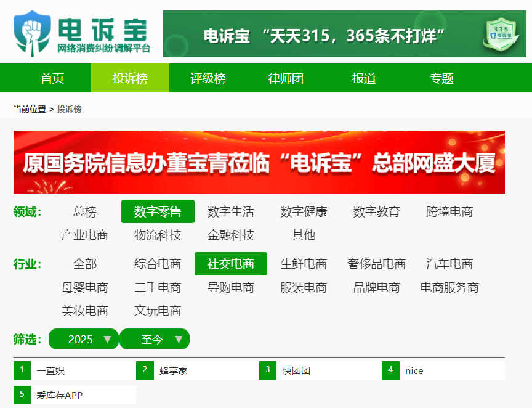Viewport: 532px width, 408px height.
Task: Open the 2025 year dropdown
Action: 84,339
